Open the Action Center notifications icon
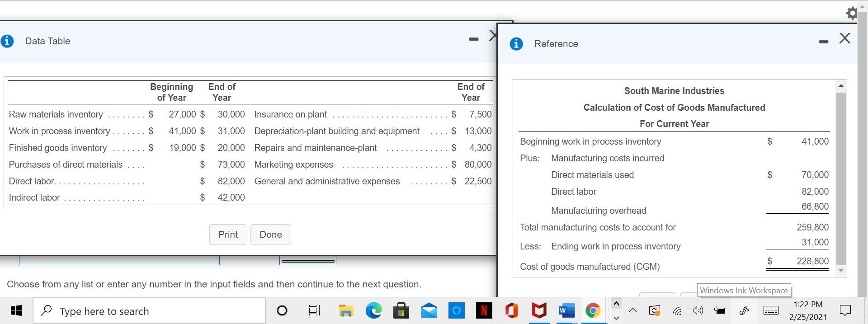868x324 pixels. coord(845,310)
